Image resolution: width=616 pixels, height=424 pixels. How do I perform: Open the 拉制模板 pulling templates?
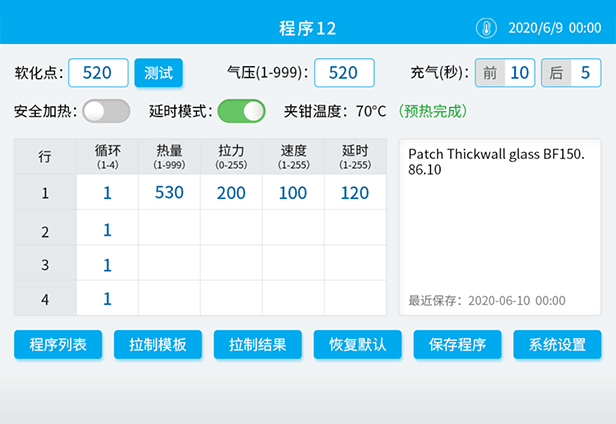pos(158,345)
